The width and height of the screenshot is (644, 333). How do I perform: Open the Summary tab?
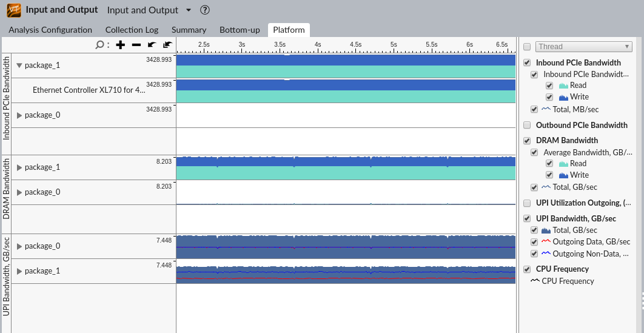coord(189,30)
